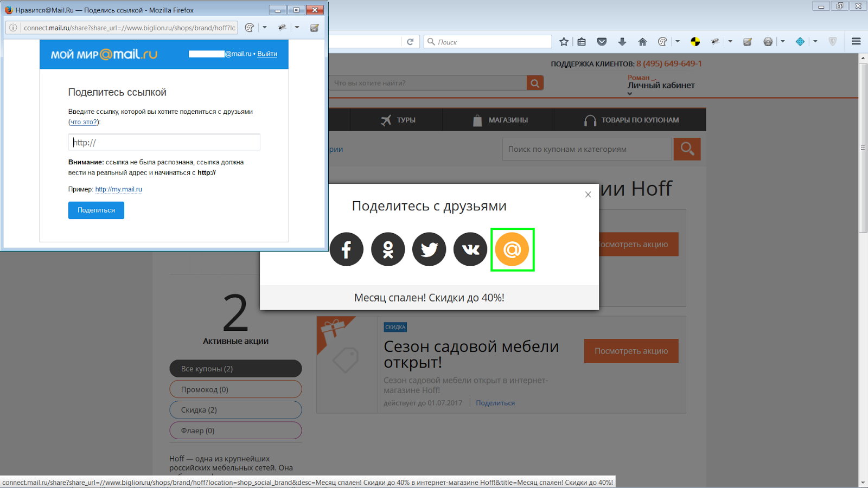Viewport: 868px width, 488px height.
Task: Open 'Сезон садовой мебели открыт!' title
Action: (471, 354)
